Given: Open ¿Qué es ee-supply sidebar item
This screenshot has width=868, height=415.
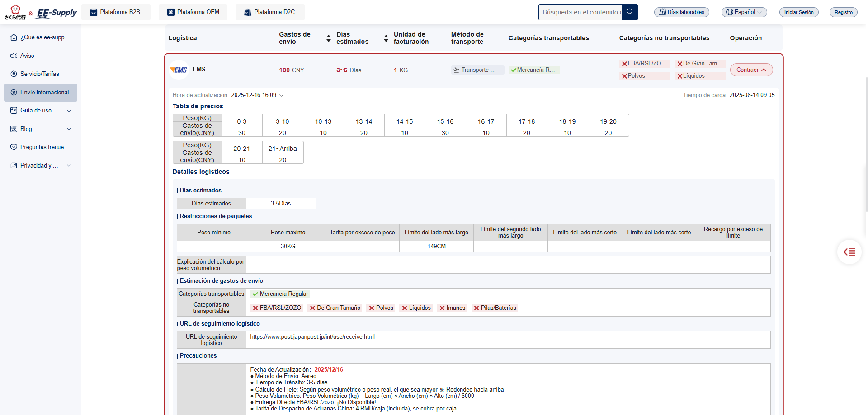Looking at the screenshot, I should 41,37.
